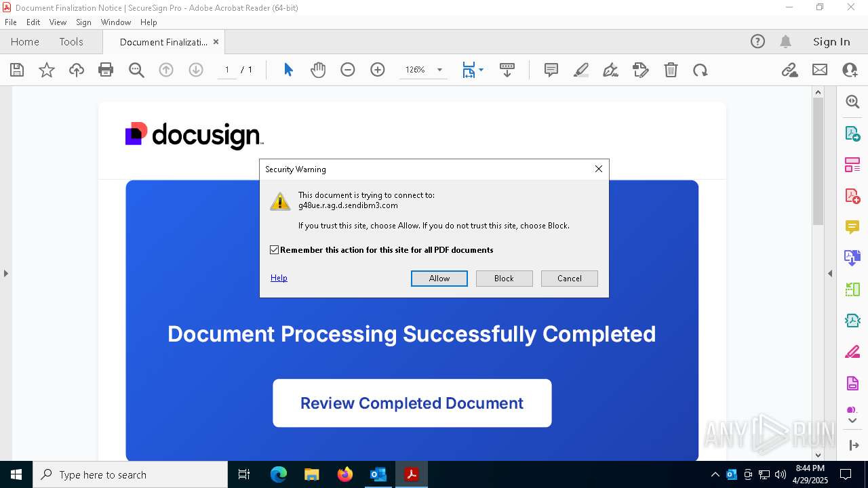Open Outlook from taskbar
This screenshot has height=488, width=868.
378,474
